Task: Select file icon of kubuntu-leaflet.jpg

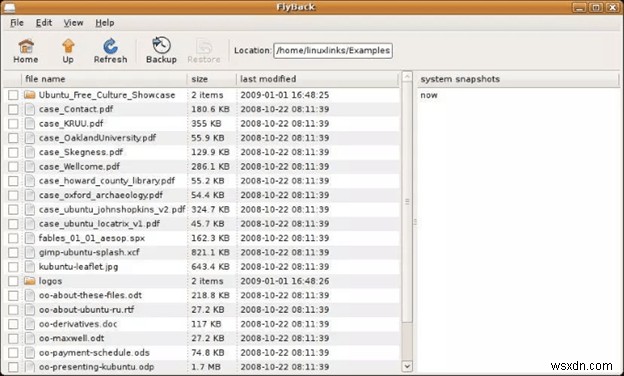Action: (30, 267)
